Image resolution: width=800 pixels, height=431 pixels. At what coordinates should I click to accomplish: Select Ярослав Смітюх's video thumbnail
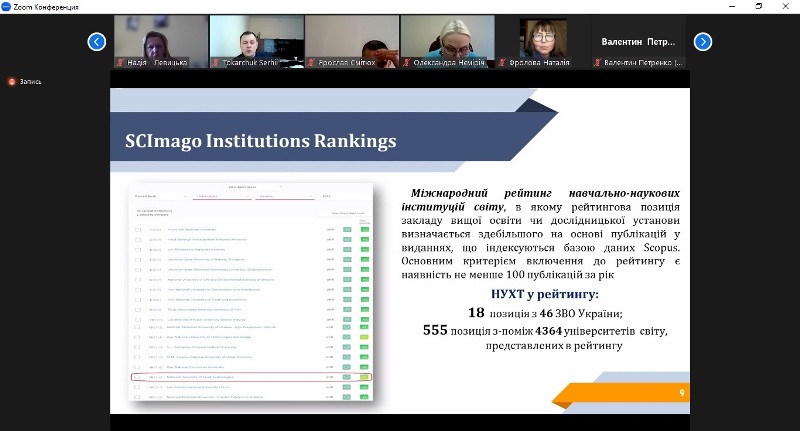(352, 41)
